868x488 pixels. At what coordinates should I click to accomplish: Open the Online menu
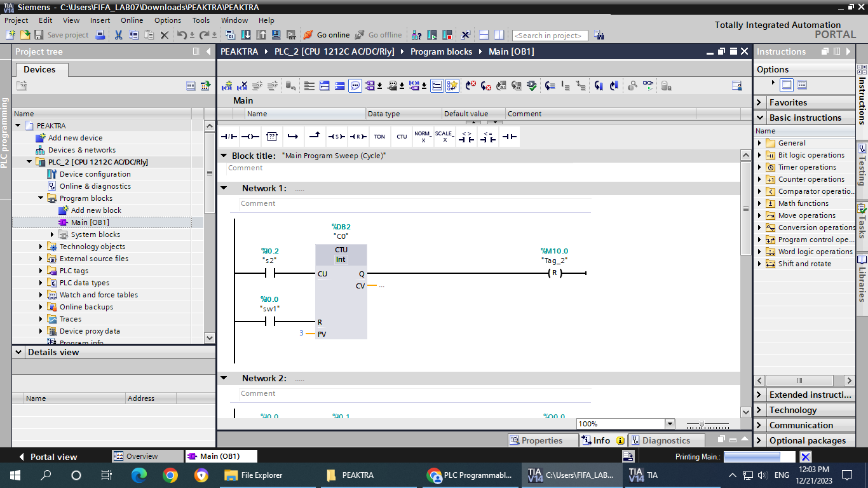pos(132,20)
